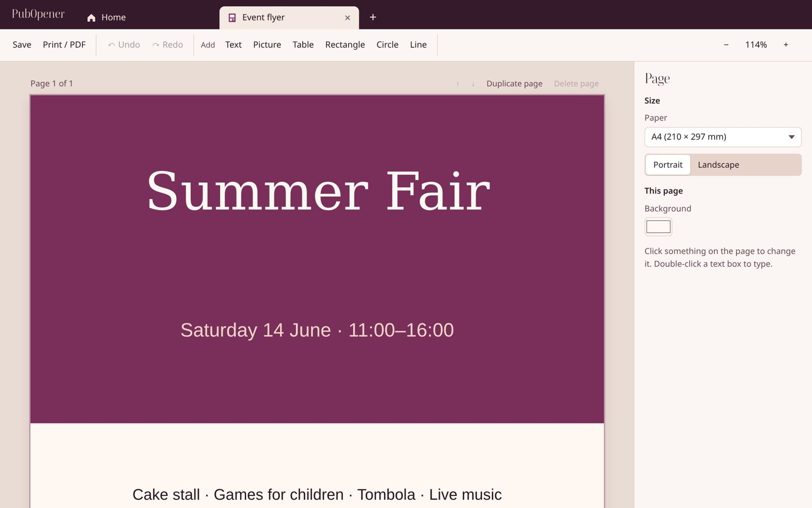Image resolution: width=812 pixels, height=508 pixels.
Task: Zoom out with the minus button
Action: [x=726, y=45]
